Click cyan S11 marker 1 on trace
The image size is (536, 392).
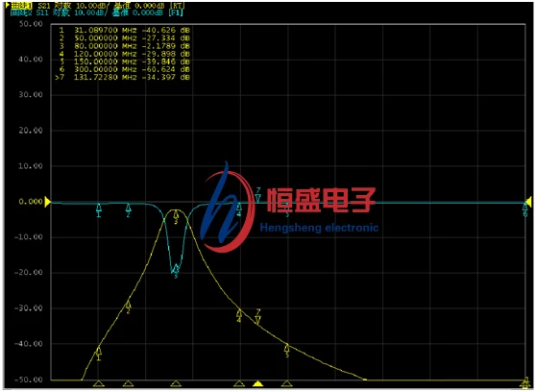pos(99,210)
